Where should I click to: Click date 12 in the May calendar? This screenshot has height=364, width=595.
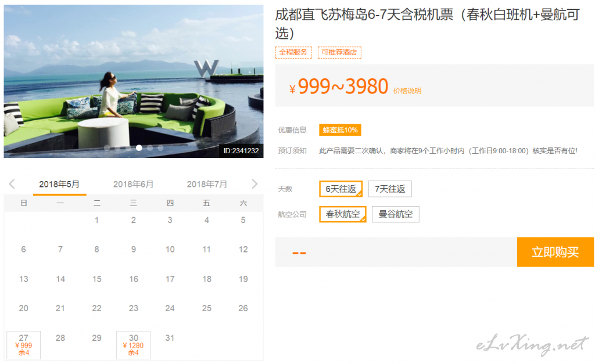(x=243, y=250)
